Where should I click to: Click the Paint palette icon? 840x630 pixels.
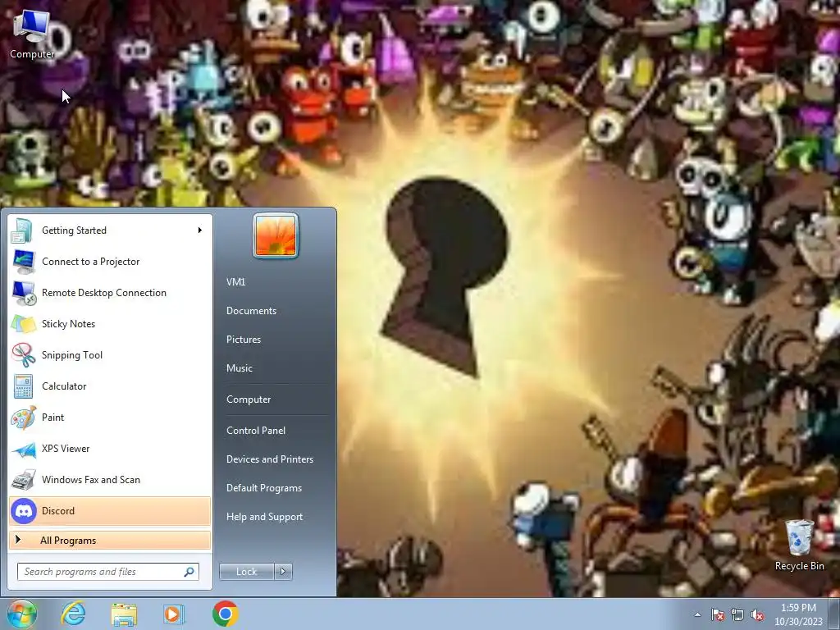(23, 418)
